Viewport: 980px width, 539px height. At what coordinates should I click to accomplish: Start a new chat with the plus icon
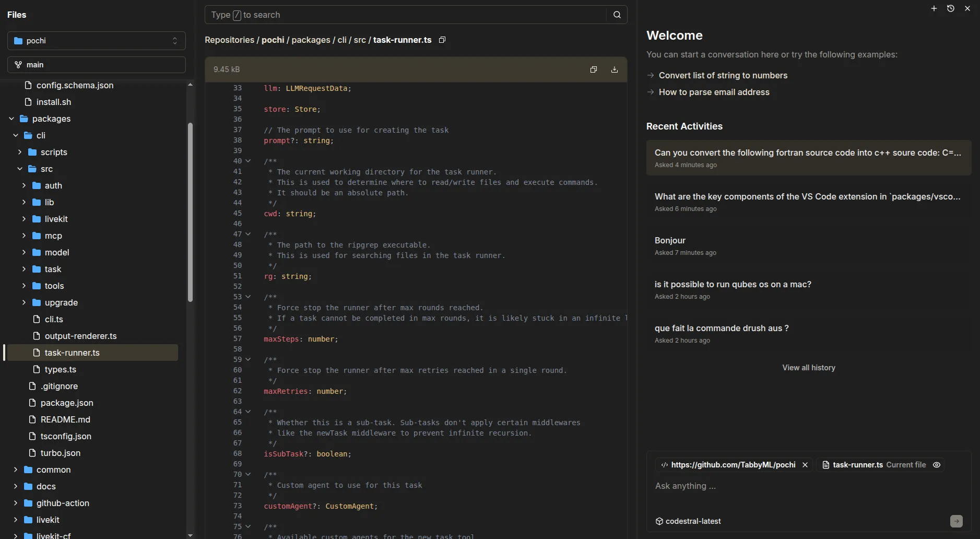pyautogui.click(x=934, y=8)
